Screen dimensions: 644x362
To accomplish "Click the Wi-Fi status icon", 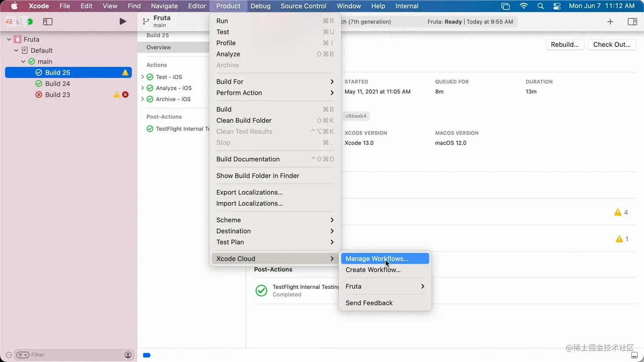I will point(523,6).
